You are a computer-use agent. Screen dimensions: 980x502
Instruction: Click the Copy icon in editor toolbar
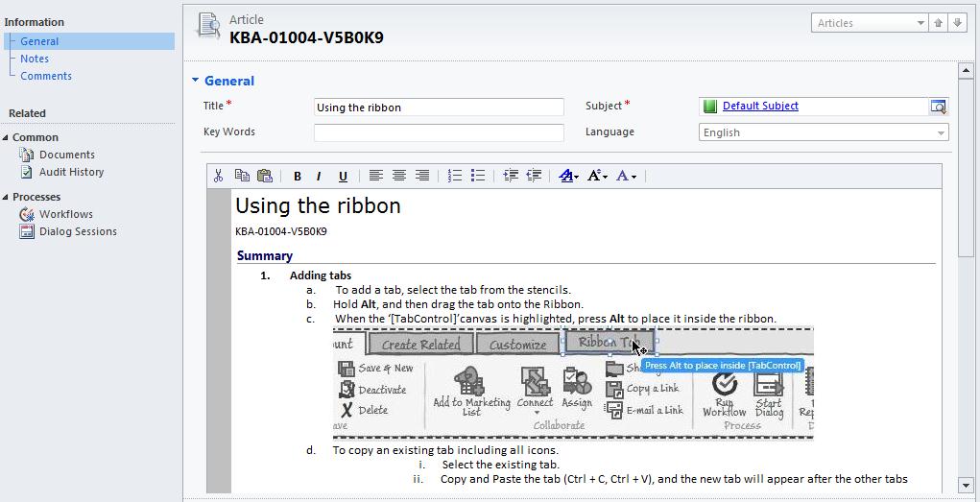pyautogui.click(x=242, y=176)
